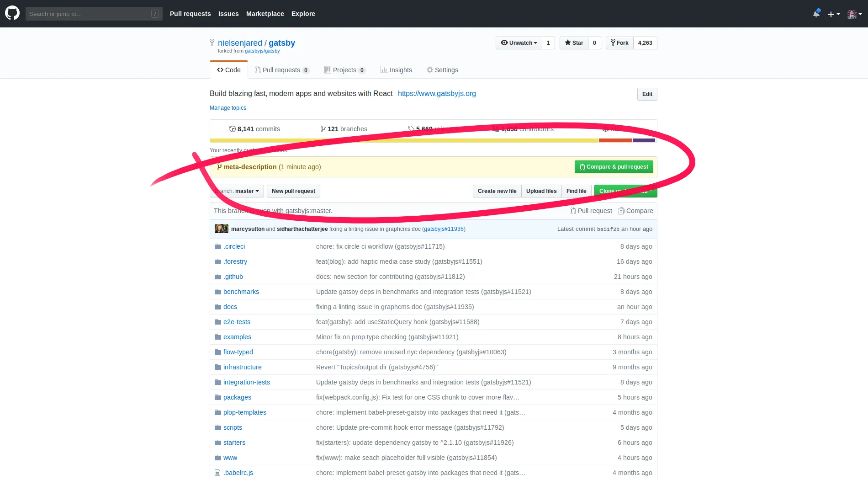868x480 pixels.
Task: Click the starters folder icon
Action: 218,443
